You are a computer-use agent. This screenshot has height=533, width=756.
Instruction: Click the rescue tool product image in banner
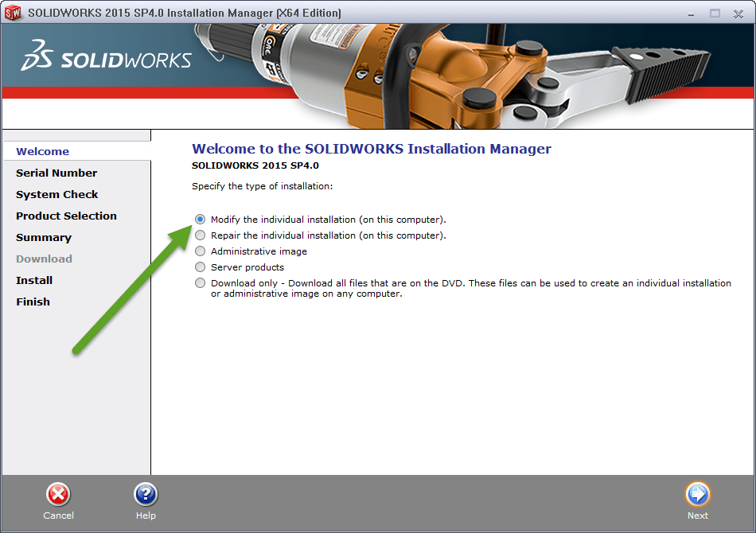(454, 76)
